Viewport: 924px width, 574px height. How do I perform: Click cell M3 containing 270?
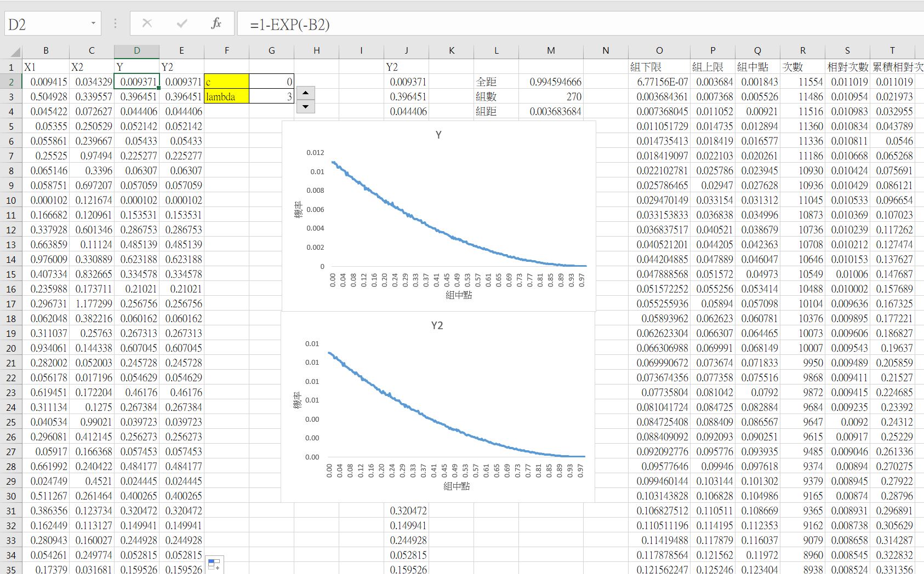coord(551,96)
